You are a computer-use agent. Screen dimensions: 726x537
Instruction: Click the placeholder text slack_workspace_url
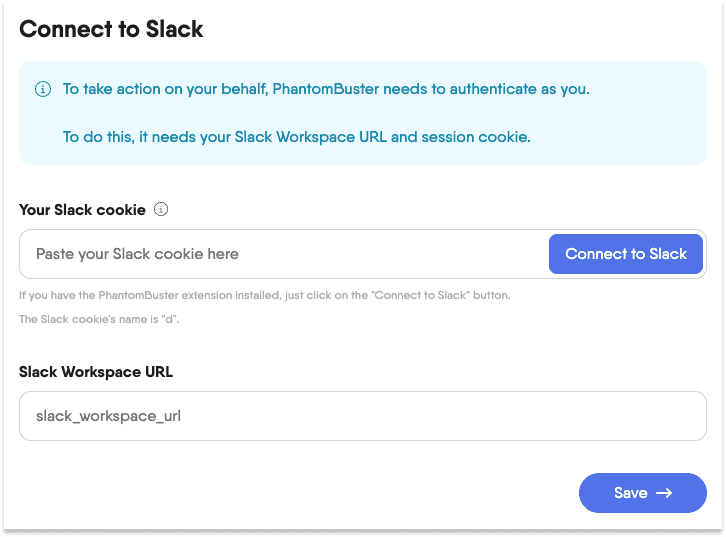click(x=108, y=416)
